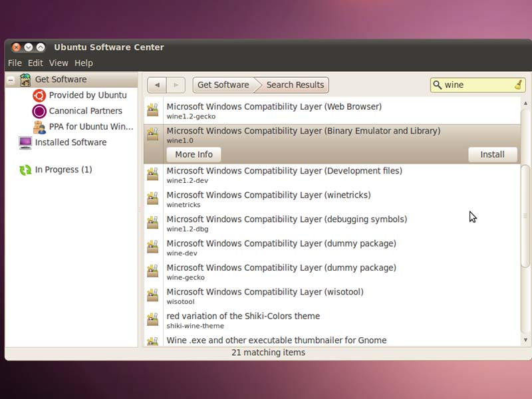Click the scroll up arrow of results

tap(525, 103)
